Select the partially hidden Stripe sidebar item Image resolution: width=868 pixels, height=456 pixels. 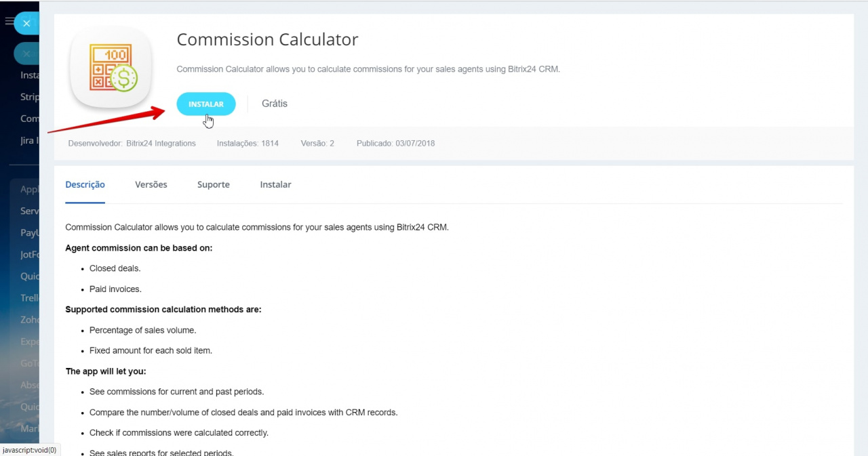click(30, 97)
